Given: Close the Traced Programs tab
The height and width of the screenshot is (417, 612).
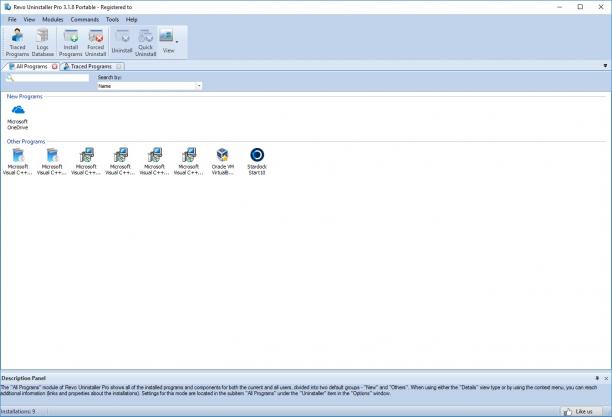Looking at the screenshot, I should 119,67.
